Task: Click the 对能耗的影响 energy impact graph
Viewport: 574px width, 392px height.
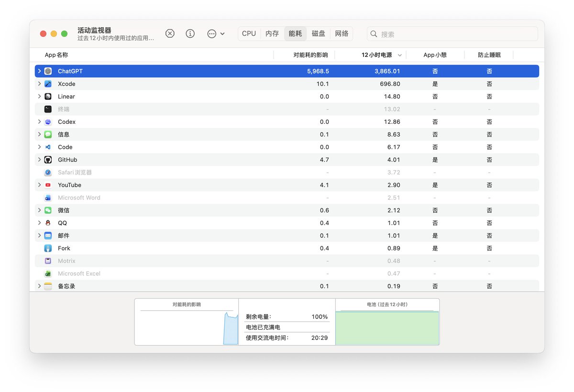Action: (x=187, y=322)
